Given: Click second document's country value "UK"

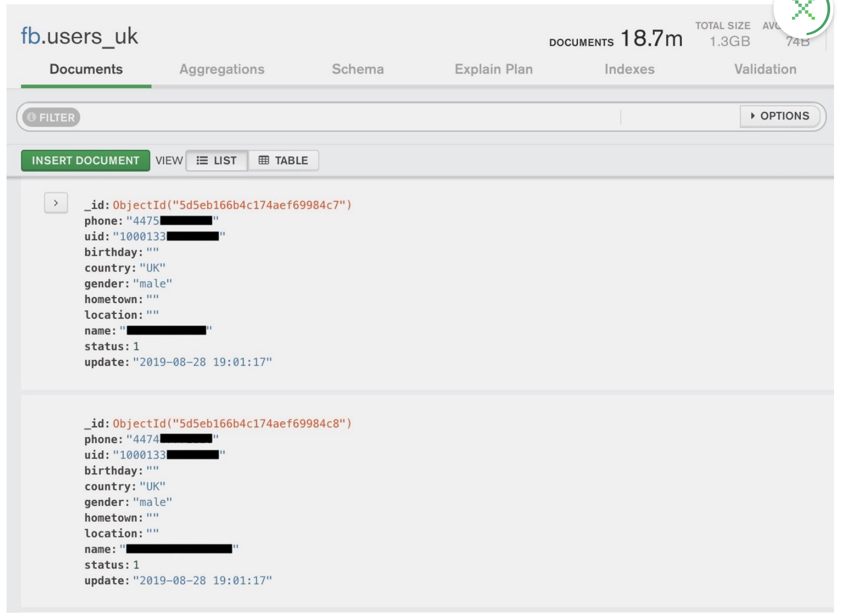Looking at the screenshot, I should 153,486.
